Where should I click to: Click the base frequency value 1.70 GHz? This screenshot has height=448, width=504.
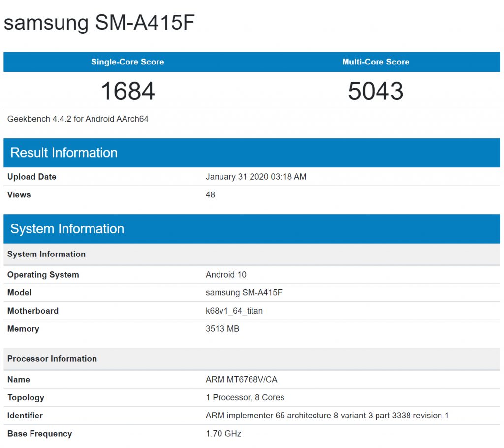click(x=223, y=434)
